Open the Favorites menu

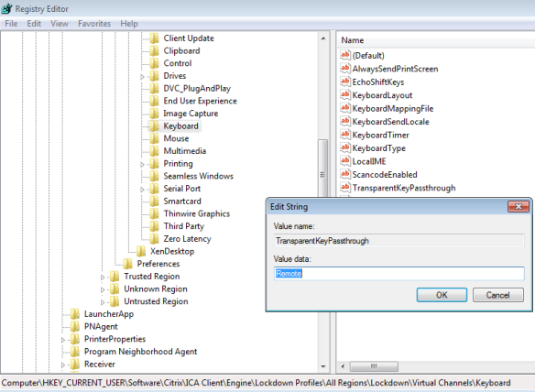pos(94,24)
